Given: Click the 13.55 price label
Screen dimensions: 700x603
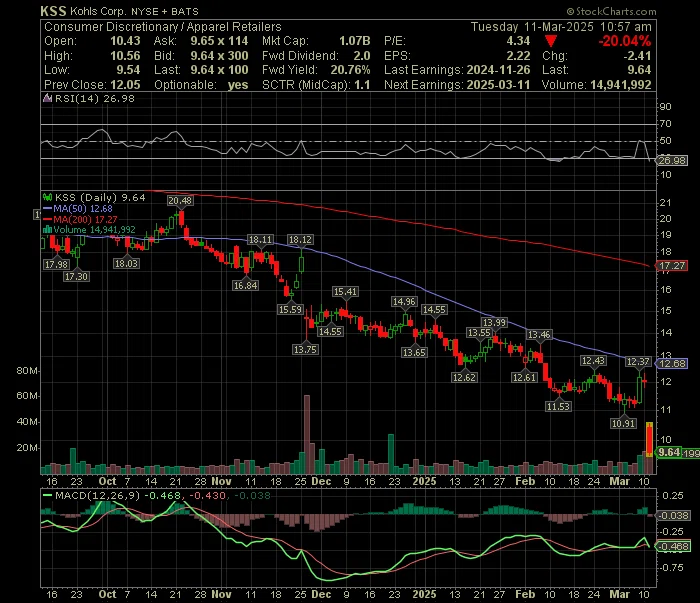Looking at the screenshot, I should tap(479, 333).
